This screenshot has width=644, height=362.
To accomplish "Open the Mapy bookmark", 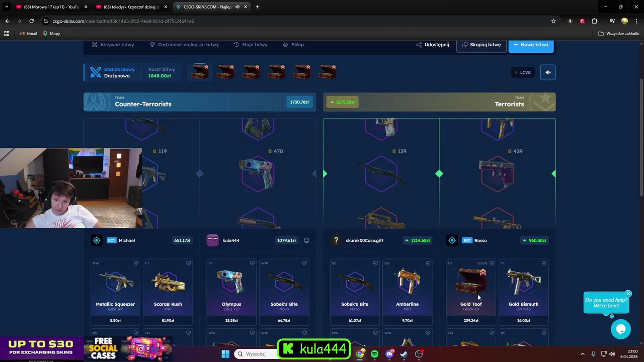I will [x=52, y=33].
